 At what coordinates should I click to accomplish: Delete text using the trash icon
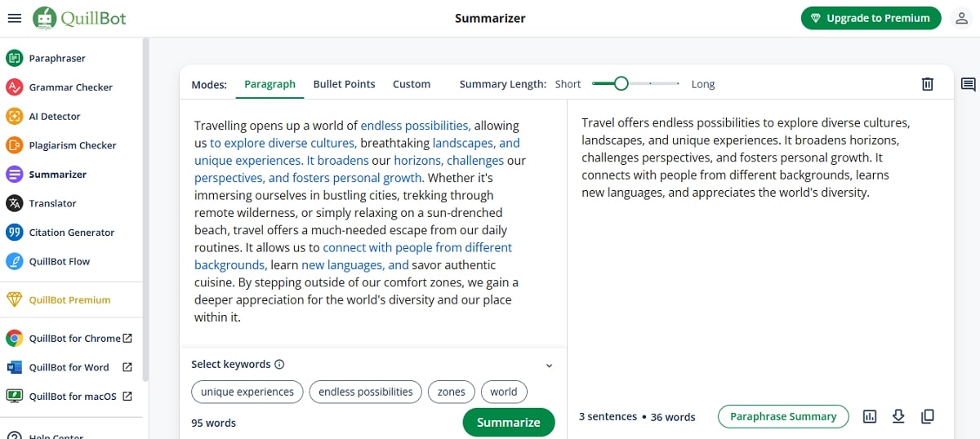point(927,84)
